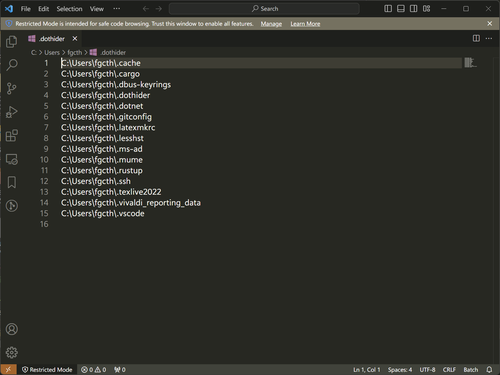This screenshot has width=500, height=375.
Task: Open the Run and Debug view
Action: (12, 112)
